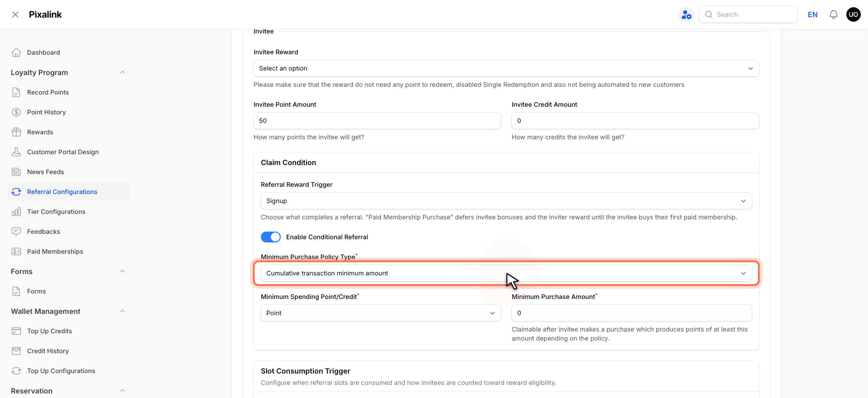Click the Slot Consumption Trigger heading

306,371
